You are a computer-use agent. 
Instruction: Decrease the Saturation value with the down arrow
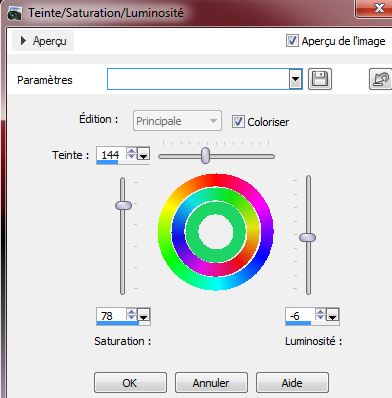pyautogui.click(x=131, y=318)
